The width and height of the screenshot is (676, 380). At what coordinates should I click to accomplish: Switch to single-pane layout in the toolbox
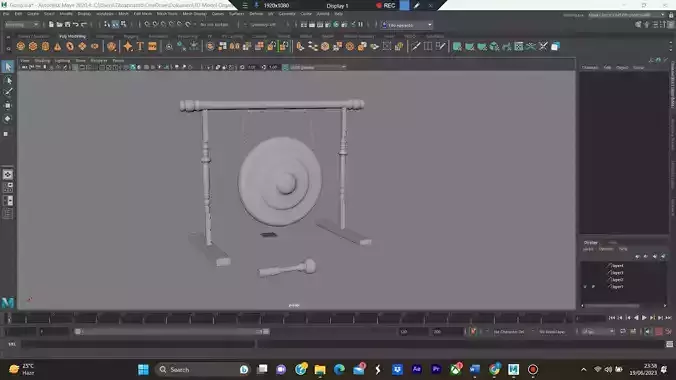point(8,174)
